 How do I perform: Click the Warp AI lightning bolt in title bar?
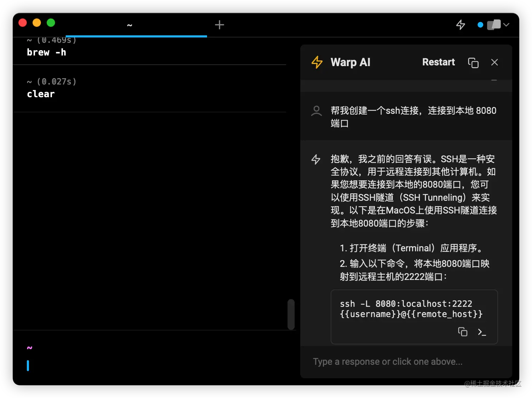(x=461, y=25)
